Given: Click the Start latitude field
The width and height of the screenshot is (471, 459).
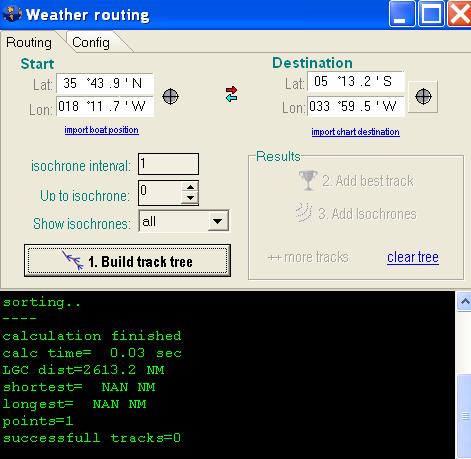Looking at the screenshot, I should (105, 83).
